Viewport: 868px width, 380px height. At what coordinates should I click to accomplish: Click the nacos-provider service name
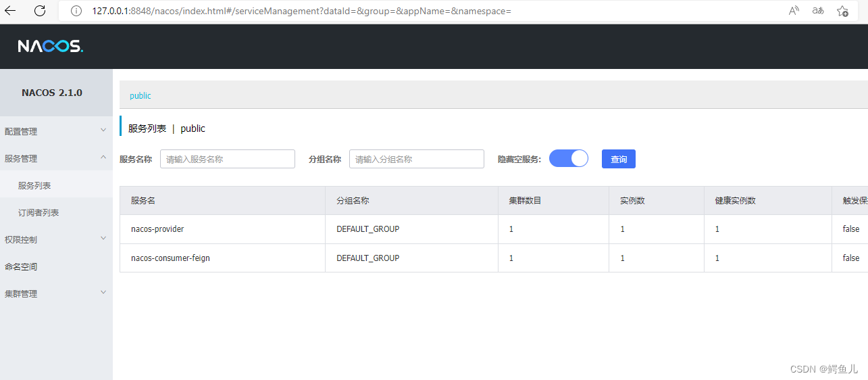157,229
